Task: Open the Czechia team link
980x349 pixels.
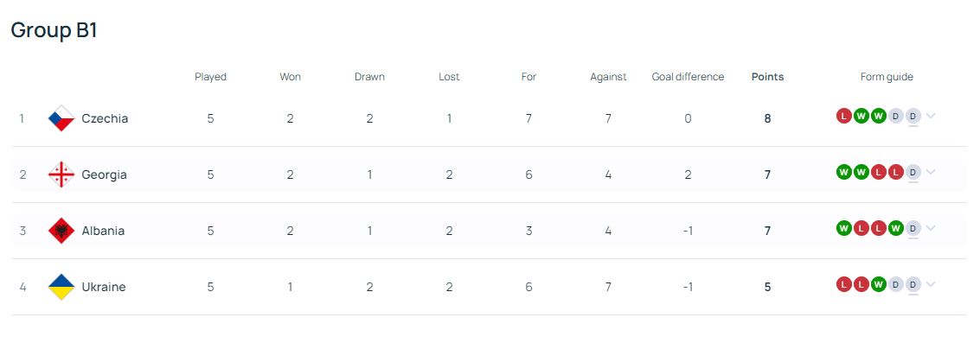Action: [105, 118]
